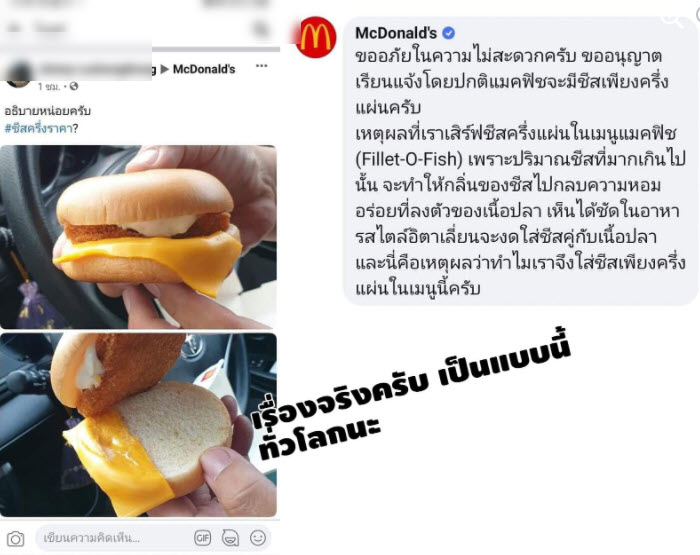
Task: Open the top photo of fish burger
Action: click(138, 237)
